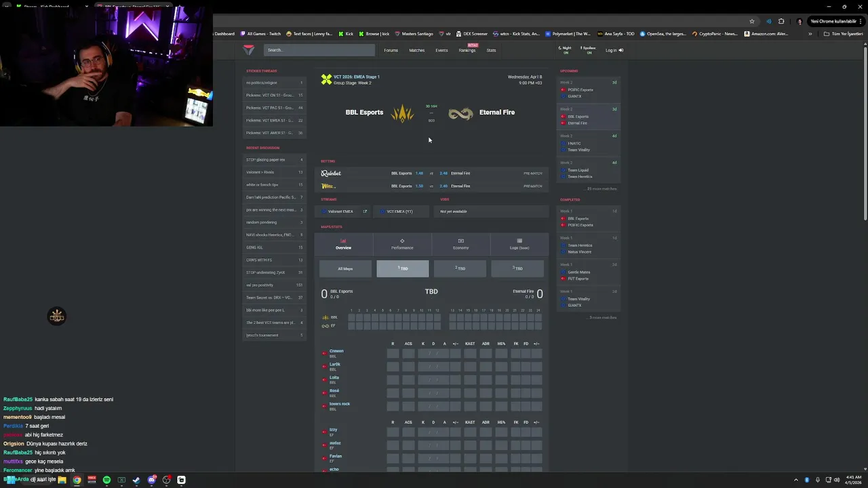
Task: Click Eternal Fire team logo
Action: pos(460,113)
